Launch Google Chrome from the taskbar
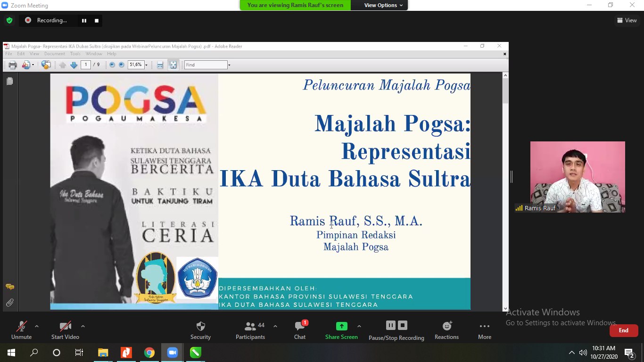 coord(149,352)
